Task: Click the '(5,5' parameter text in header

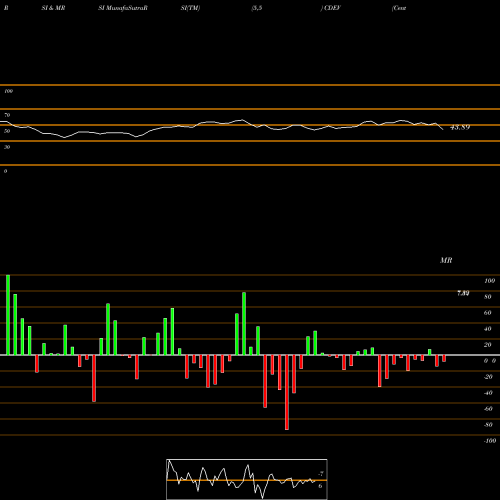Action: coord(257,8)
